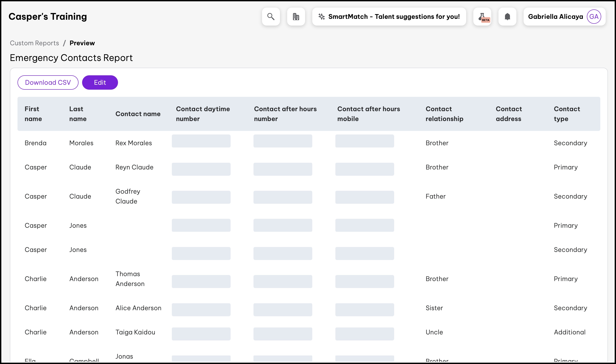Click Casper's Training workspace title
The height and width of the screenshot is (364, 616).
(x=48, y=17)
